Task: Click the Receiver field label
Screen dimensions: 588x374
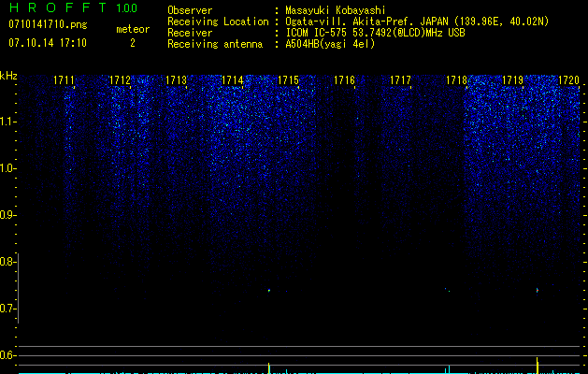Action: pyautogui.click(x=190, y=33)
